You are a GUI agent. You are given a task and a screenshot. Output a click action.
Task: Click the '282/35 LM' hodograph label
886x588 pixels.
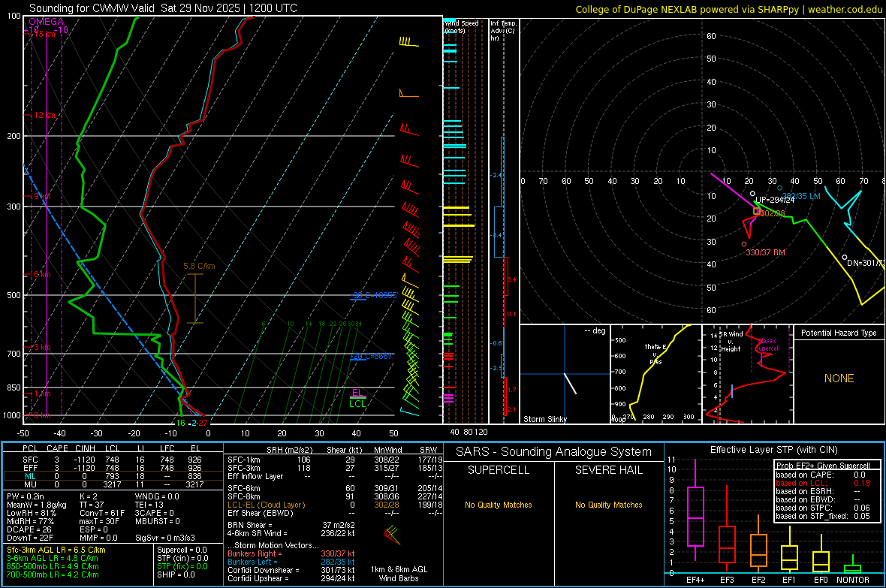tap(800, 196)
